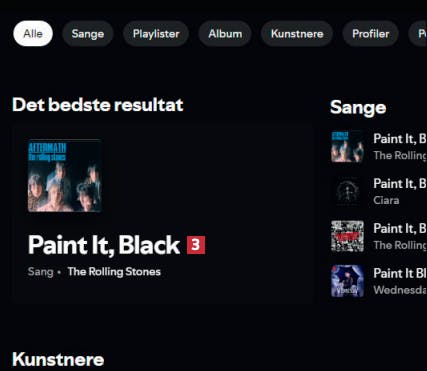Select the Paint It Black Wednesday song title
The width and height of the screenshot is (427, 371).
400,273
